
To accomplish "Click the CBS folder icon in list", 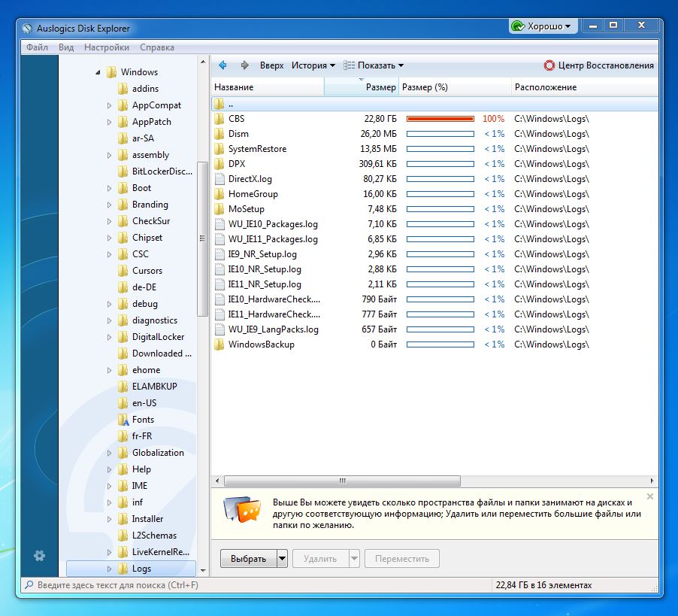I will coord(219,119).
